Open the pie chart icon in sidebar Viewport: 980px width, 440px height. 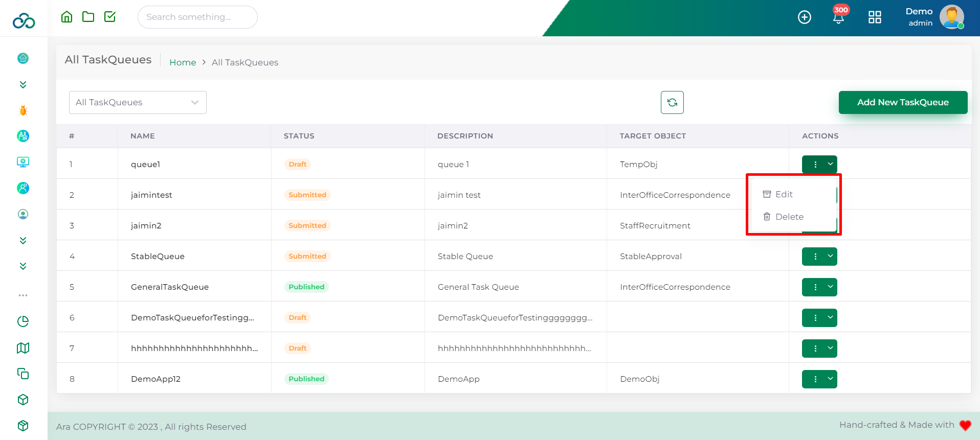23,321
